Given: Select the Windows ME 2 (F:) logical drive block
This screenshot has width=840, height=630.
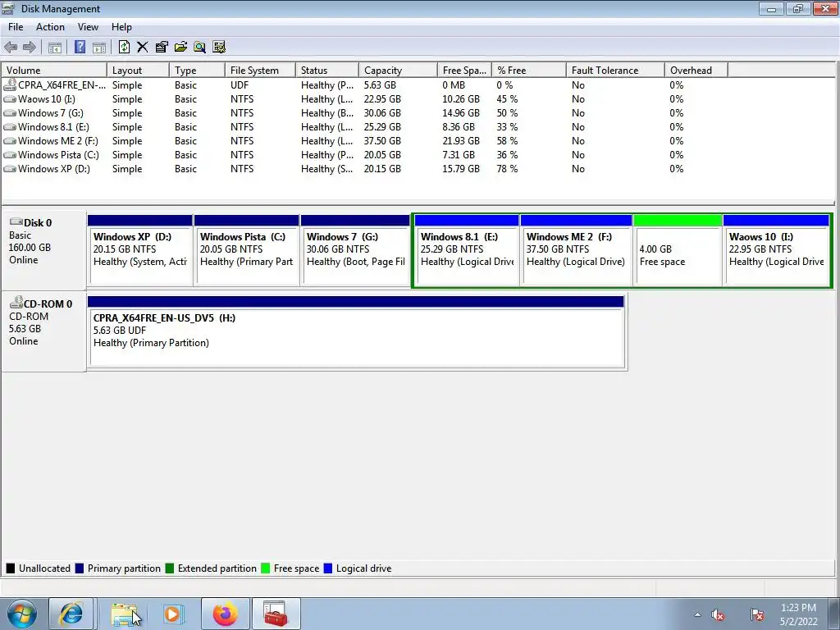Looking at the screenshot, I should click(576, 250).
